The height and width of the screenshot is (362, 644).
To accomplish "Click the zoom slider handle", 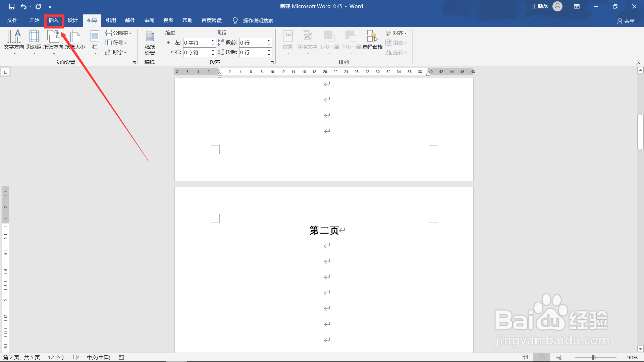I will pos(593,357).
